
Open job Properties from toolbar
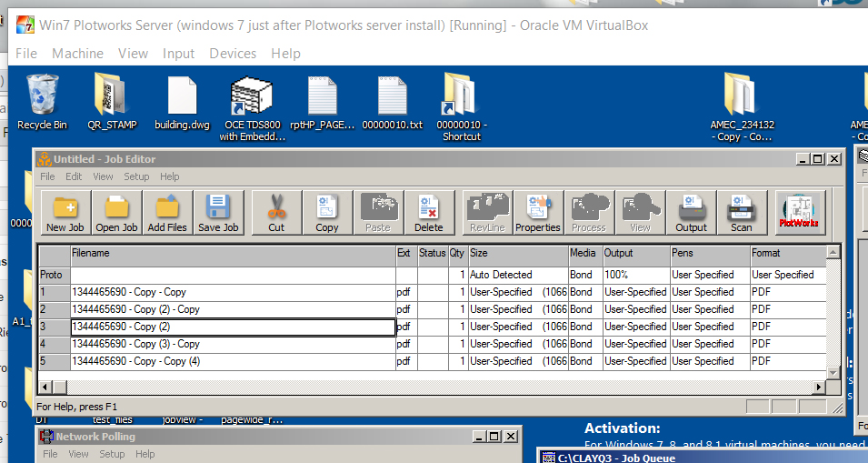(x=538, y=213)
